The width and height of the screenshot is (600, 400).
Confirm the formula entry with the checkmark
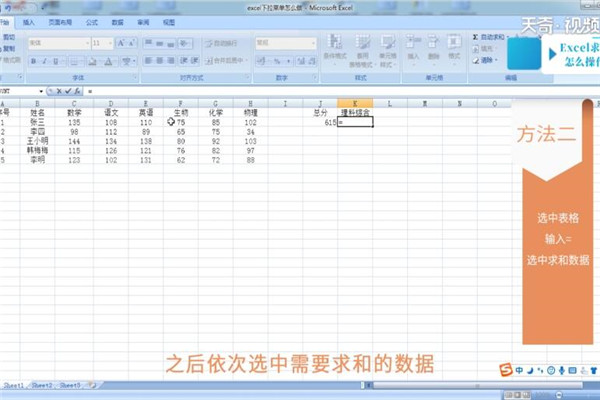tap(68, 91)
